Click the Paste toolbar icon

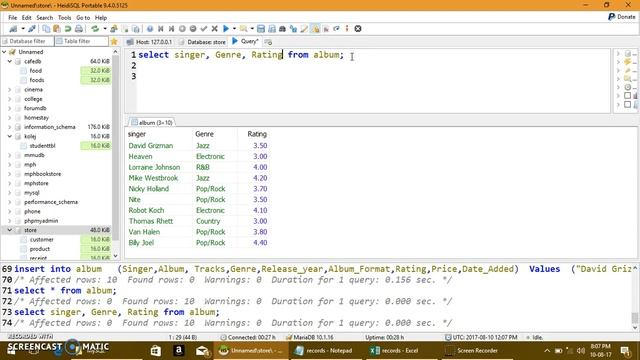coord(57,29)
